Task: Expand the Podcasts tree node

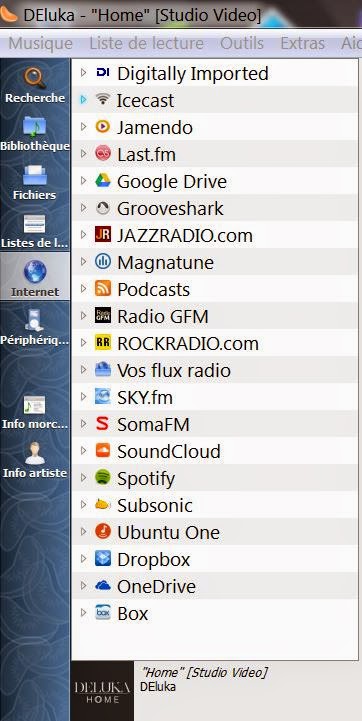Action: coord(83,289)
